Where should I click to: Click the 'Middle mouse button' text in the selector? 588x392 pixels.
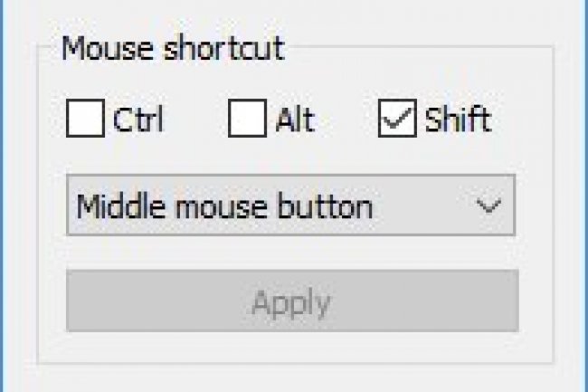[224, 206]
